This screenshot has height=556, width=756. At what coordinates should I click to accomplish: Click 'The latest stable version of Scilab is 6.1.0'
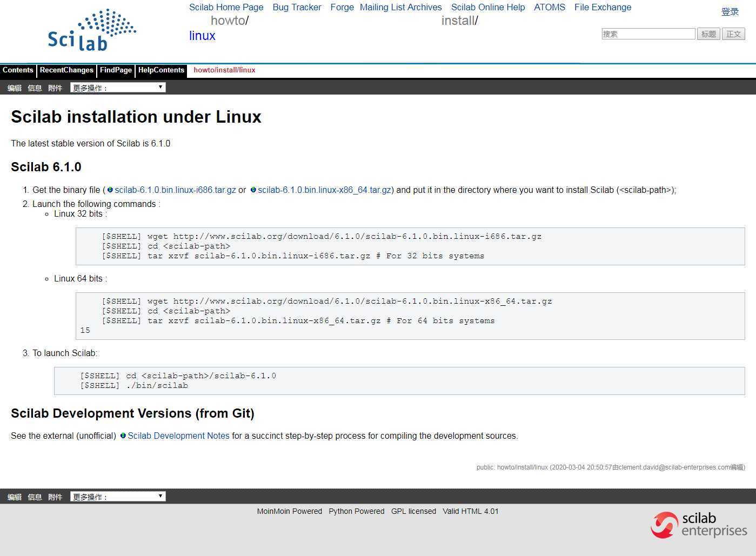pos(91,144)
